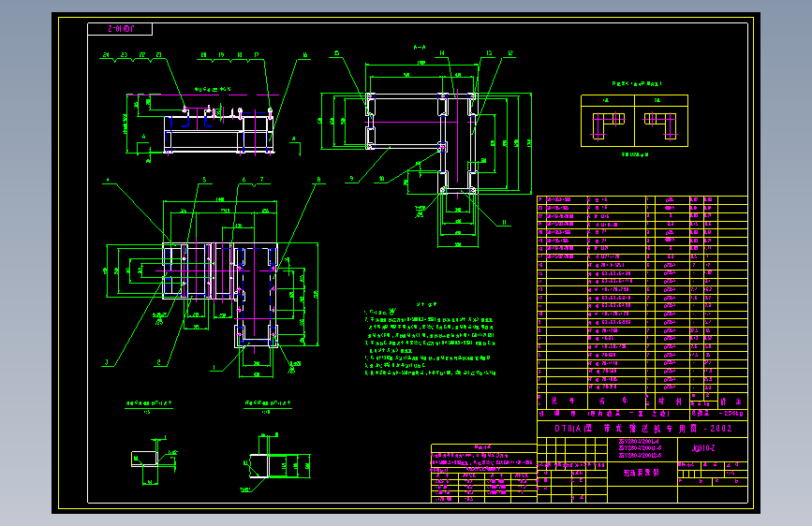812x526 pixels.
Task: Click balloon number 12 leader label
Action: (x=510, y=52)
